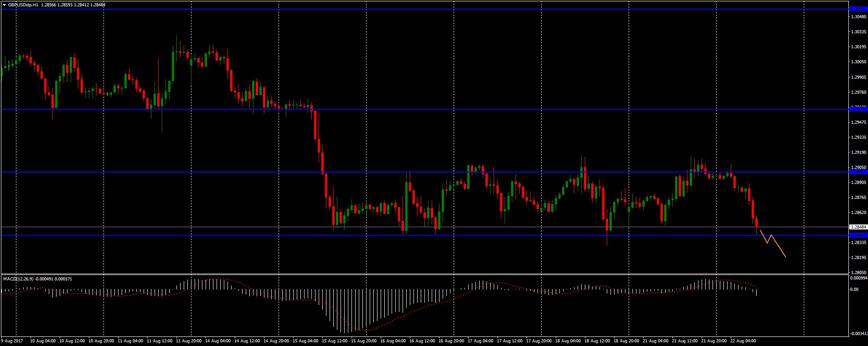868x346 pixels.
Task: Click the 22 Aug 04:00 time label
Action: point(743,341)
